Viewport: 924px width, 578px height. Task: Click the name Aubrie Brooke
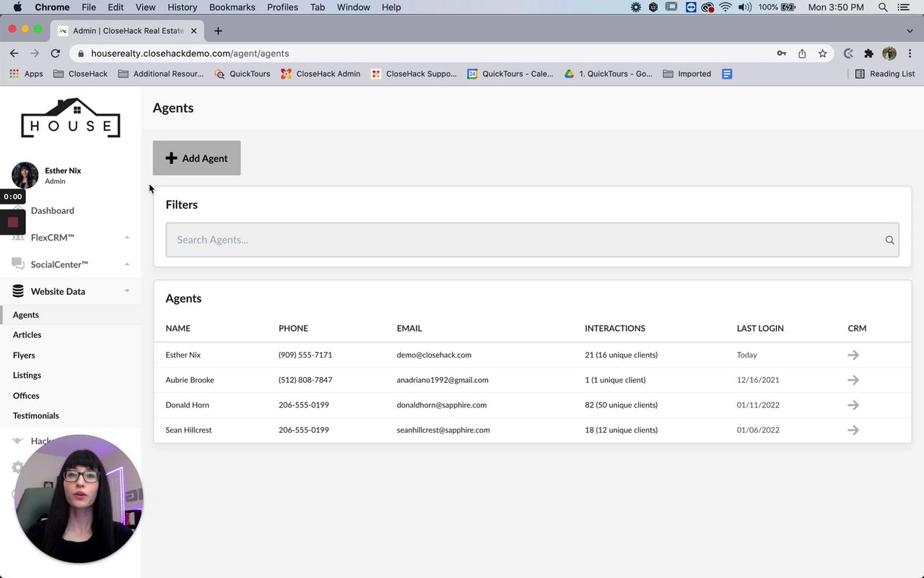pyautogui.click(x=190, y=380)
